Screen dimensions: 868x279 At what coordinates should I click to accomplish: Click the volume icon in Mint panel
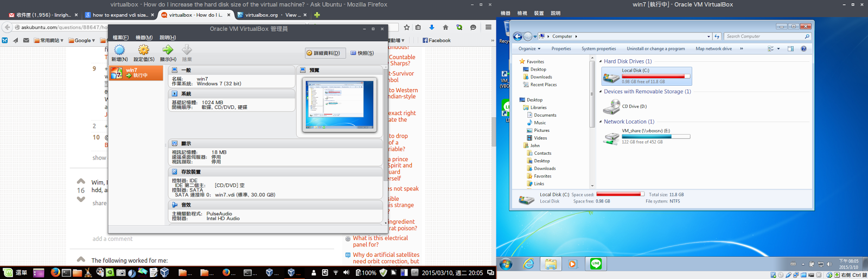coord(346,272)
